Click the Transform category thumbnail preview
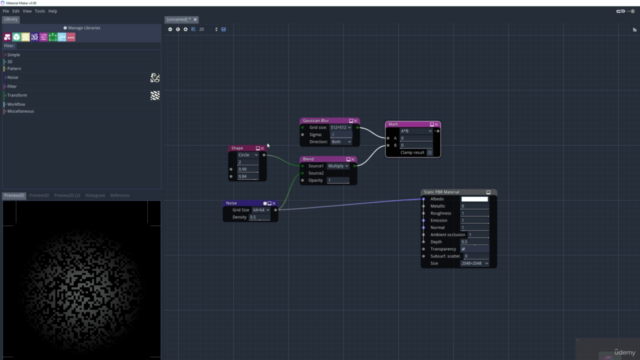This screenshot has height=360, width=640. (155, 96)
